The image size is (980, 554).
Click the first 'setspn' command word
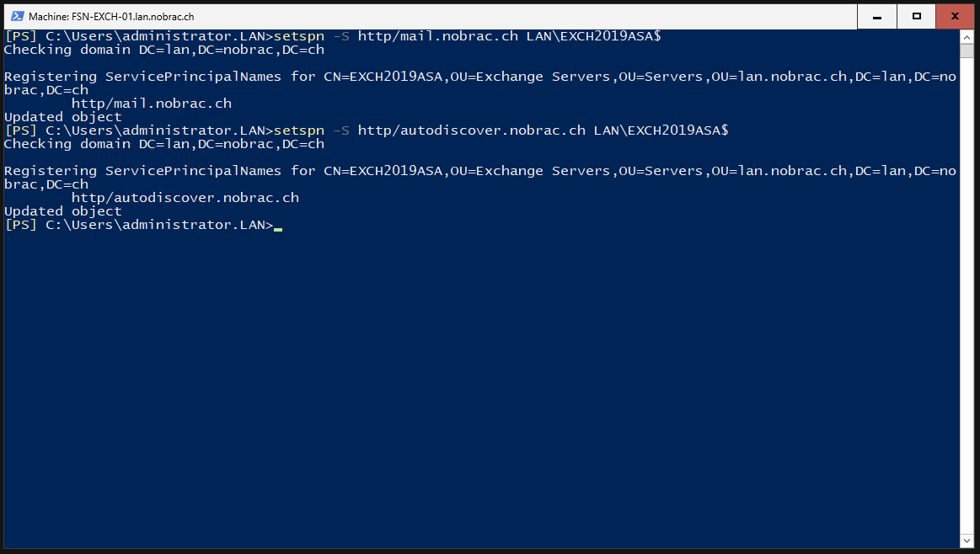[299, 36]
